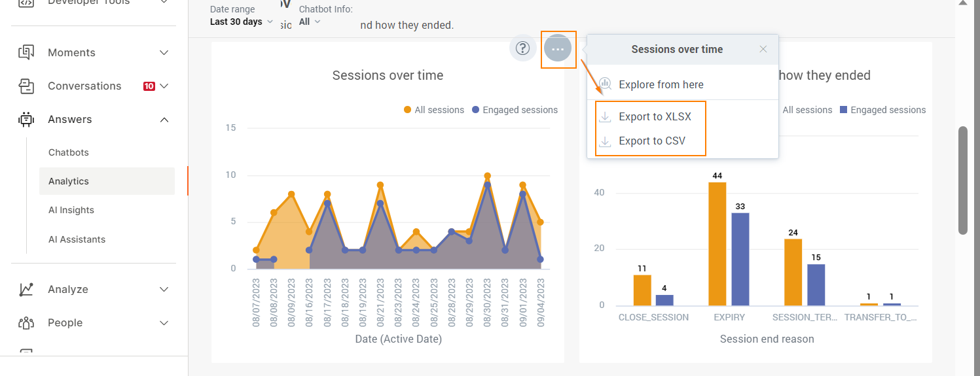980x376 pixels.
Task: Click the Moments sidebar icon
Action: tap(26, 52)
